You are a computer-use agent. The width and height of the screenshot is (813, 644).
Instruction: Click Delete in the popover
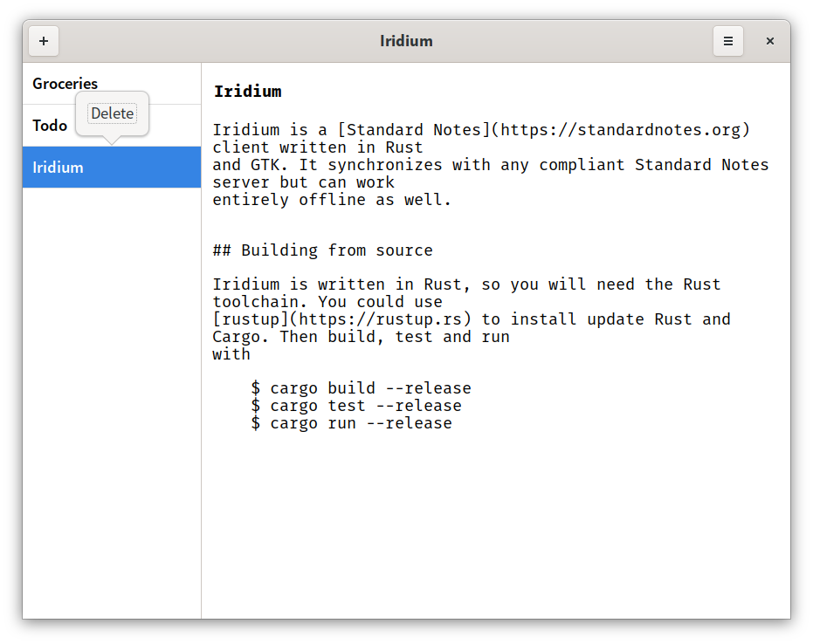[113, 113]
